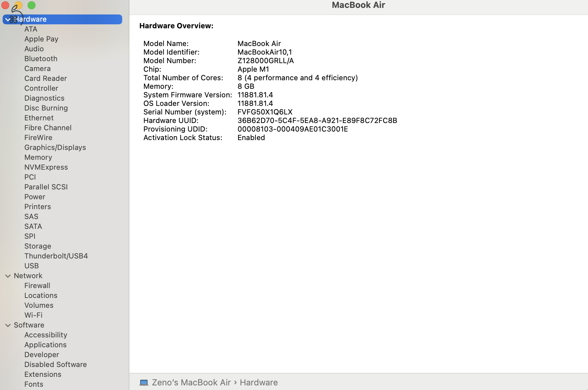Viewport: 588px width, 390px height.
Task: Click the MacBook Air window title
Action: (x=358, y=5)
